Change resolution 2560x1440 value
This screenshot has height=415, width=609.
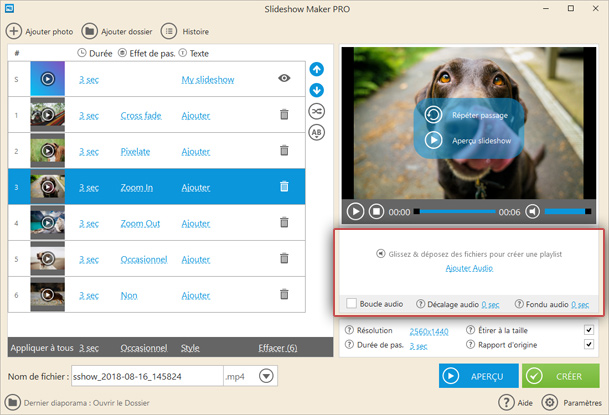[429, 332]
